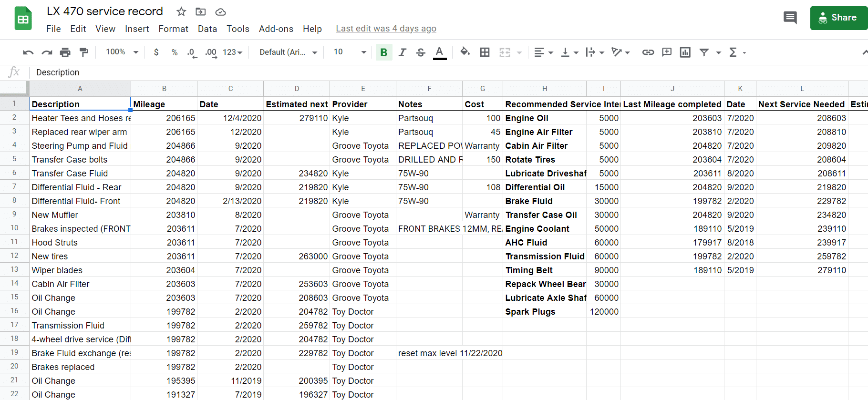Select the 'Next Service Needed' header cell
The height and width of the screenshot is (400, 868).
pos(802,104)
